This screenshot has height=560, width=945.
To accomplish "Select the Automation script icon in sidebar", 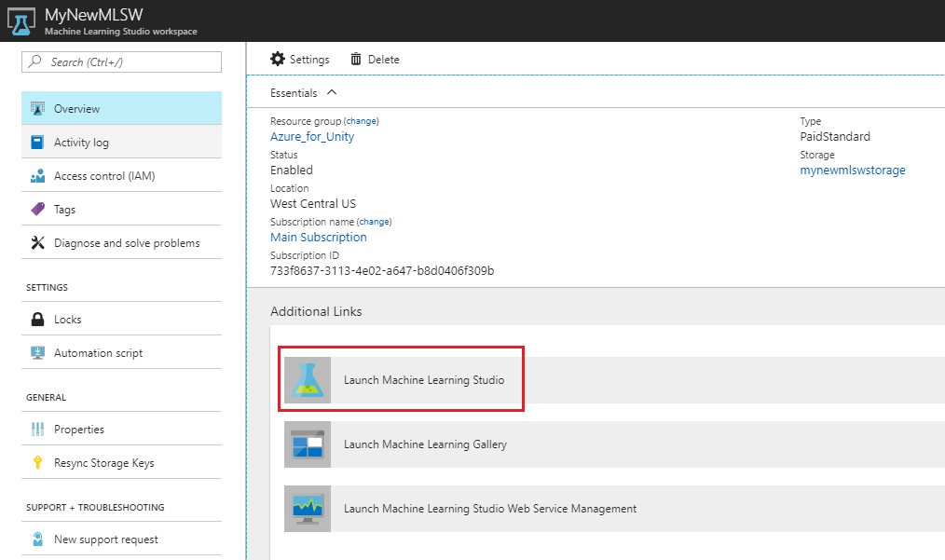I will tap(35, 352).
